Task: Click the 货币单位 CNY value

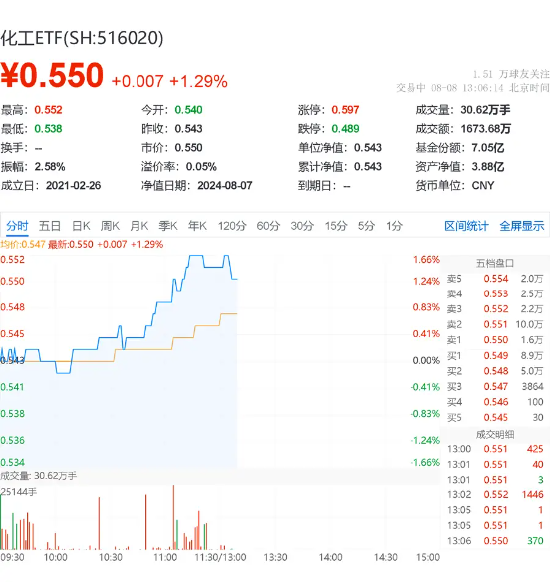Action: (483, 185)
